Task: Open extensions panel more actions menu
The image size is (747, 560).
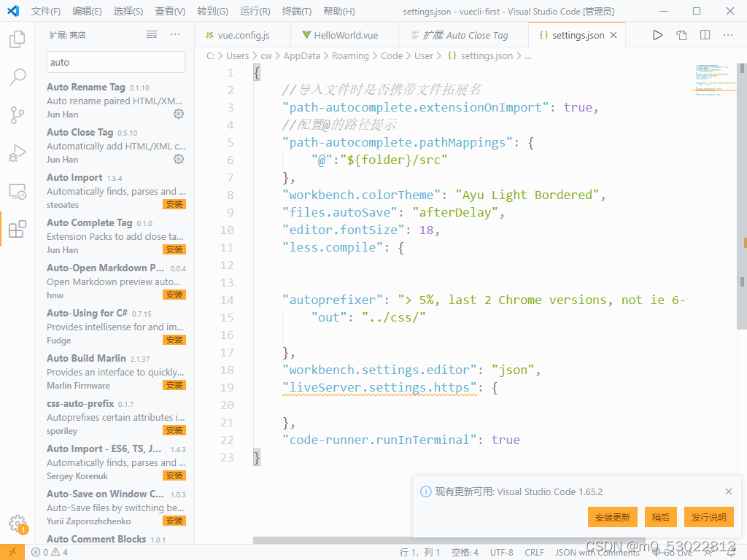Action: tap(175, 34)
